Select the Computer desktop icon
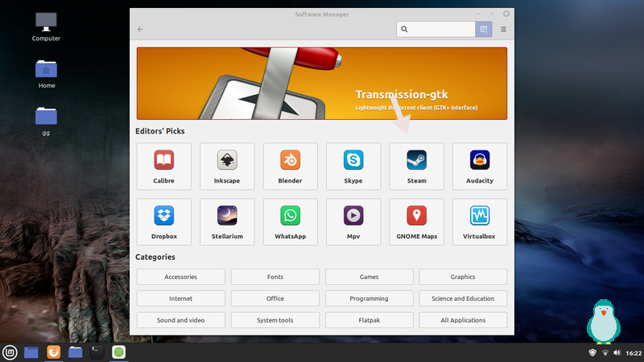The width and height of the screenshot is (644, 362). tap(46, 27)
